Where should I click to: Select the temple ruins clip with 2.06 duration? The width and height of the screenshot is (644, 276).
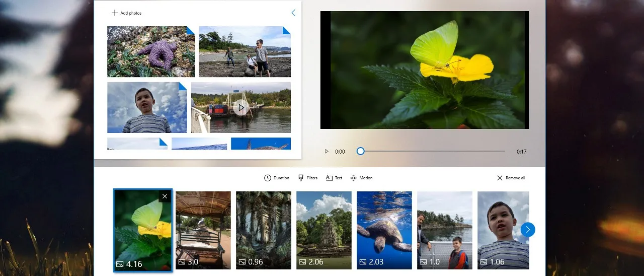[x=324, y=230]
